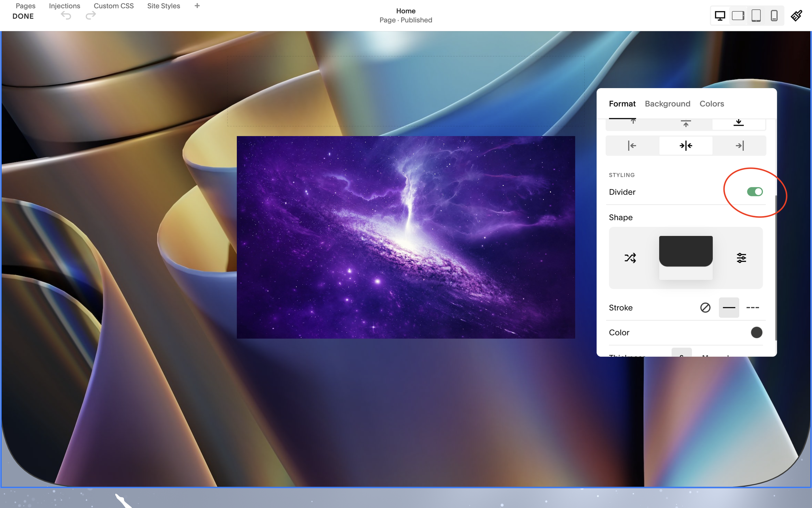The image size is (812, 508).
Task: Turn off the Divider toggle
Action: pyautogui.click(x=755, y=191)
